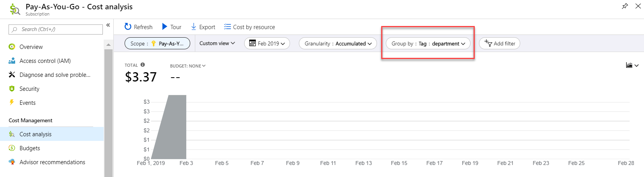Open the Custom view dropdown
The width and height of the screenshot is (644, 177).
217,43
